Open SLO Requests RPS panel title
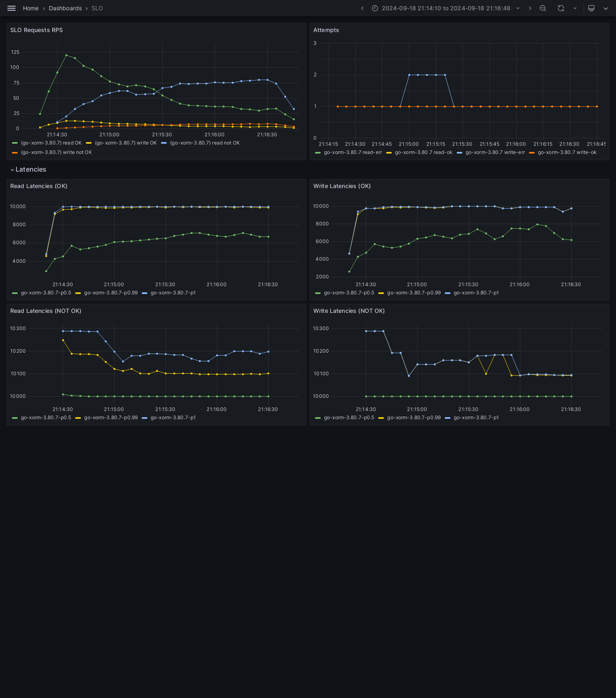616x698 pixels. [37, 30]
